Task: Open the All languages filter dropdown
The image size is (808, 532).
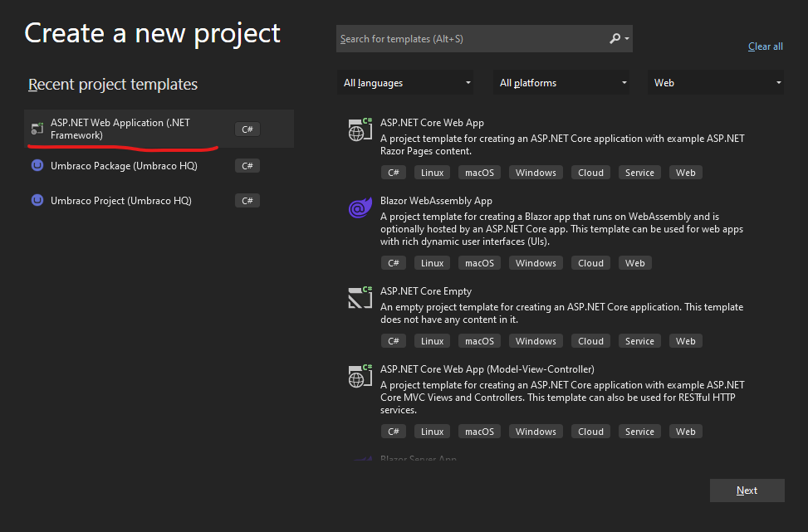Action: (x=405, y=82)
